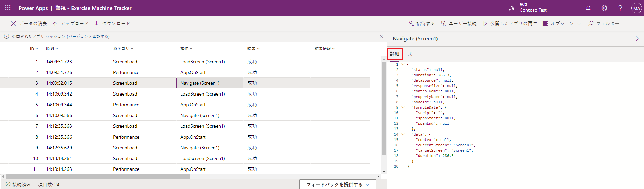Click the ダウンロード button label
The height and width of the screenshot is (189, 644).
(x=116, y=24)
